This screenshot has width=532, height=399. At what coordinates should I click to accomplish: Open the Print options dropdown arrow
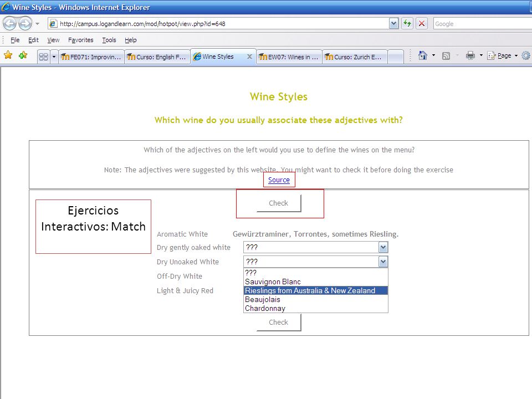(481, 55)
